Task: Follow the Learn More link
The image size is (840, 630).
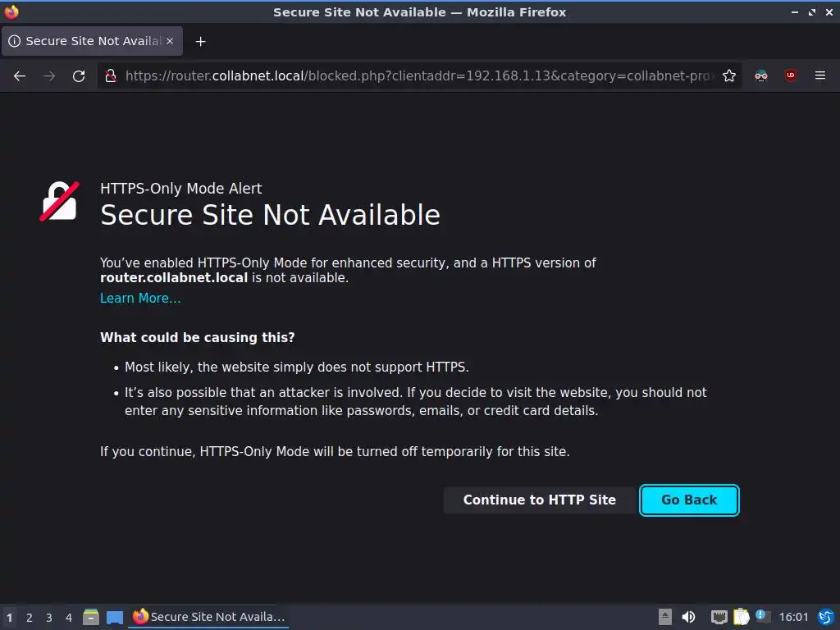Action: tap(140, 299)
